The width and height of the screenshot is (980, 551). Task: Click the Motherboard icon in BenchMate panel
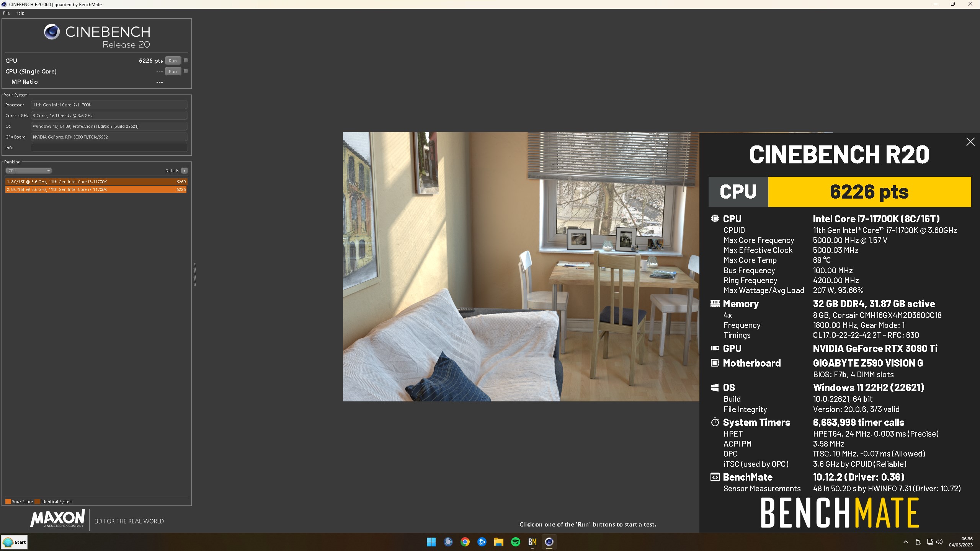pyautogui.click(x=715, y=363)
